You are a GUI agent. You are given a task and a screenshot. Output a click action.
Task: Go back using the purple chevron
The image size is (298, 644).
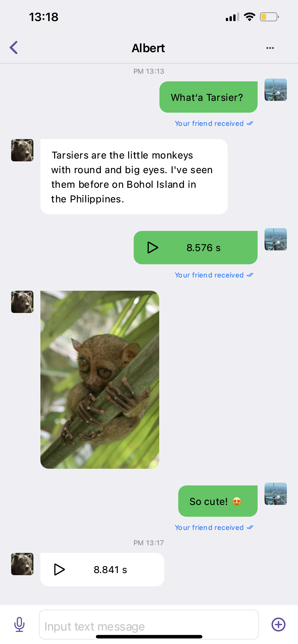coord(14,48)
